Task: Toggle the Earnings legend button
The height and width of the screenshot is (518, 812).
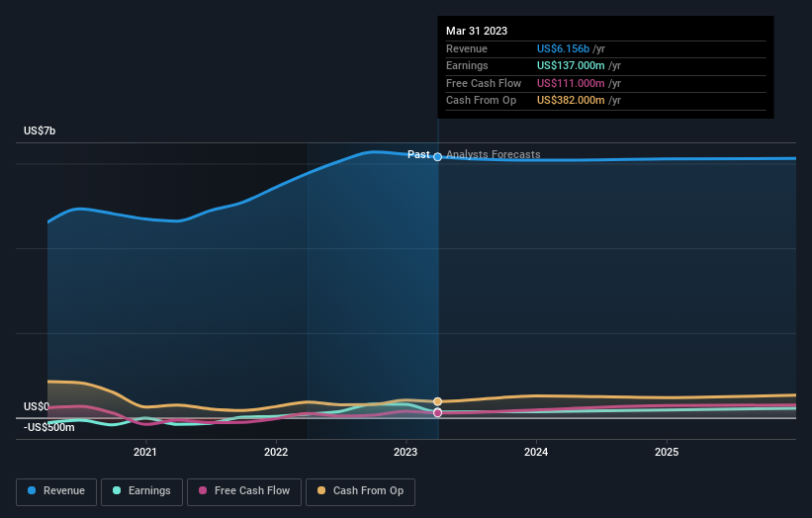Action: pos(141,491)
